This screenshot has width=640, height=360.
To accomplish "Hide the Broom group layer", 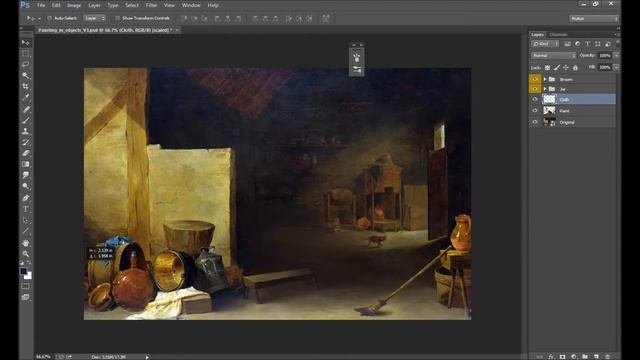I will click(535, 79).
